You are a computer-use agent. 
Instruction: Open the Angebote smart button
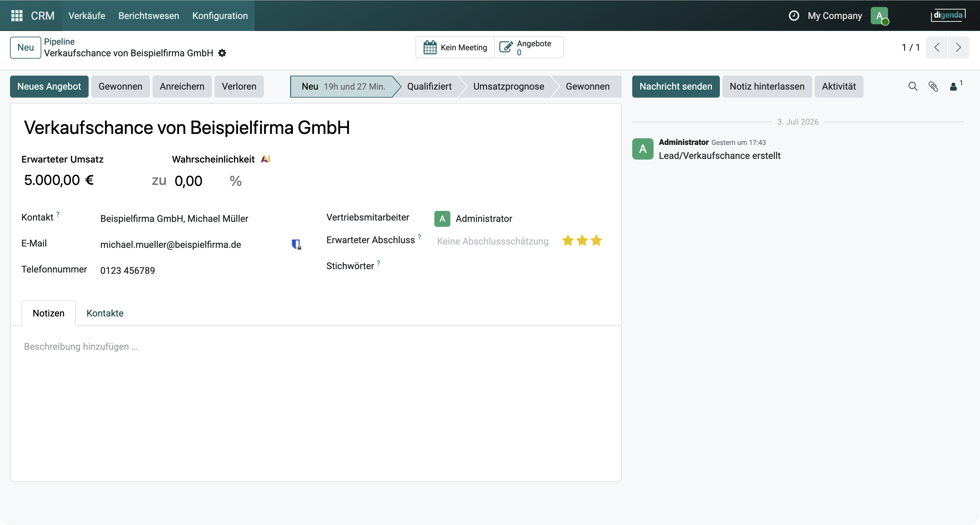click(529, 48)
